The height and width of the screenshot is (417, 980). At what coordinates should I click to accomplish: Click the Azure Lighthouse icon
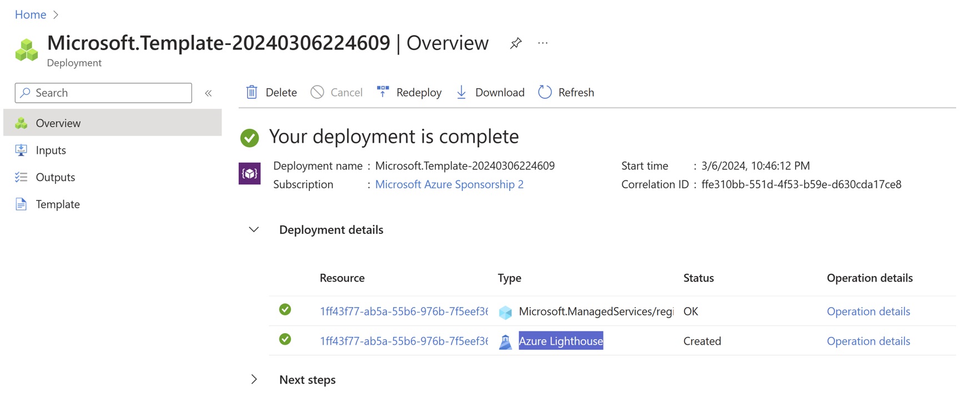point(505,341)
